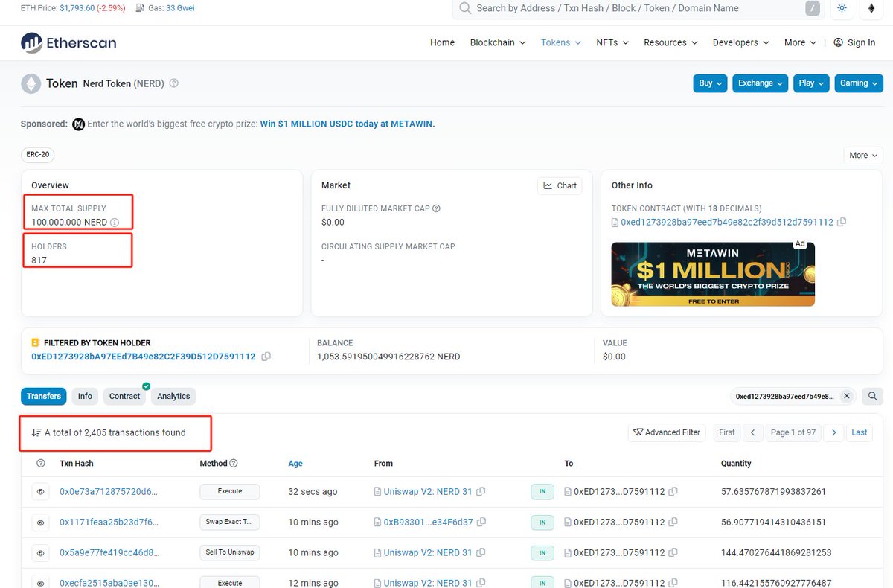Click the slash keyboard shortcut icon in search
The width and height of the screenshot is (893, 588).
point(812,8)
